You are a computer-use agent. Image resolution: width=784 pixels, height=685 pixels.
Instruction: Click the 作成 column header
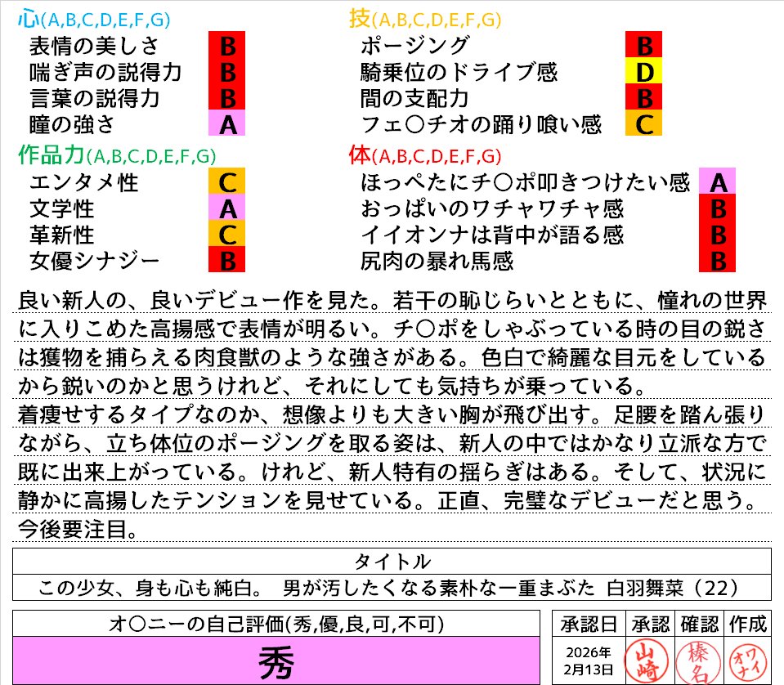coord(747,624)
